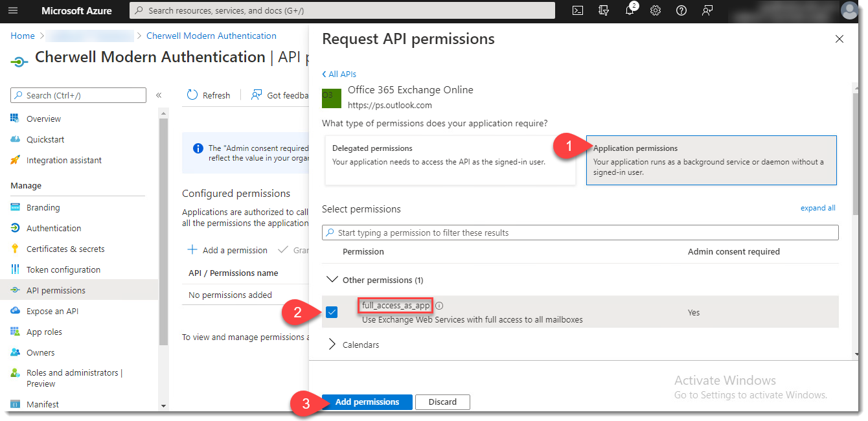Viewport: 868px width, 421px height.
Task: Click the expand all link
Action: point(817,207)
